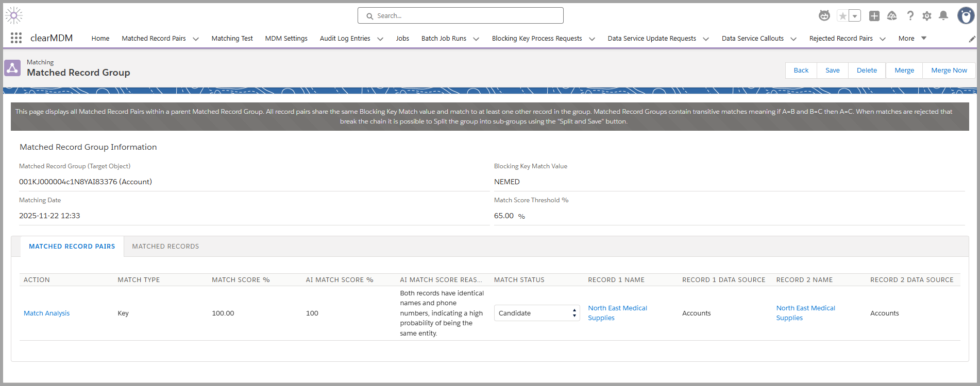Viewport: 980px width, 386px height.
Task: Click the Merge Now button
Action: point(949,71)
